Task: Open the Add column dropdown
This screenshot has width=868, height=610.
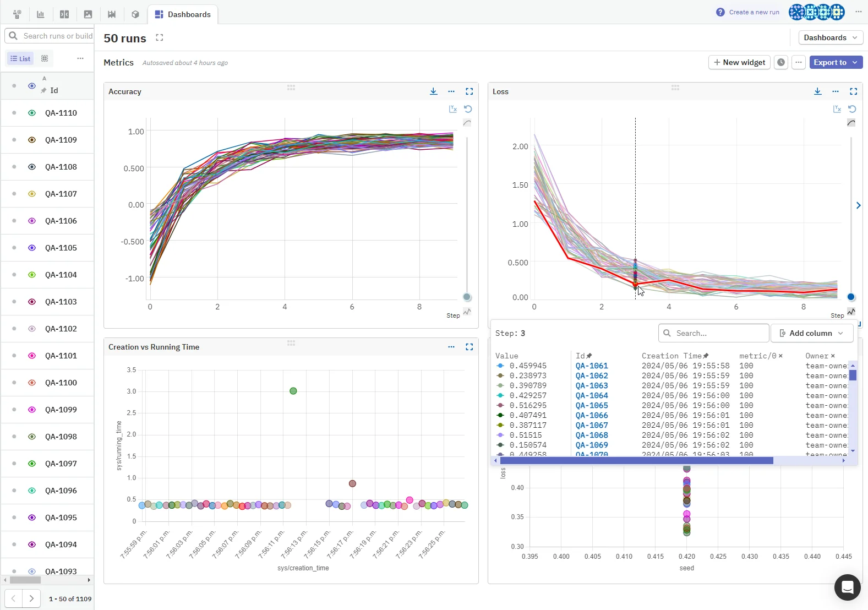Action: (x=812, y=333)
